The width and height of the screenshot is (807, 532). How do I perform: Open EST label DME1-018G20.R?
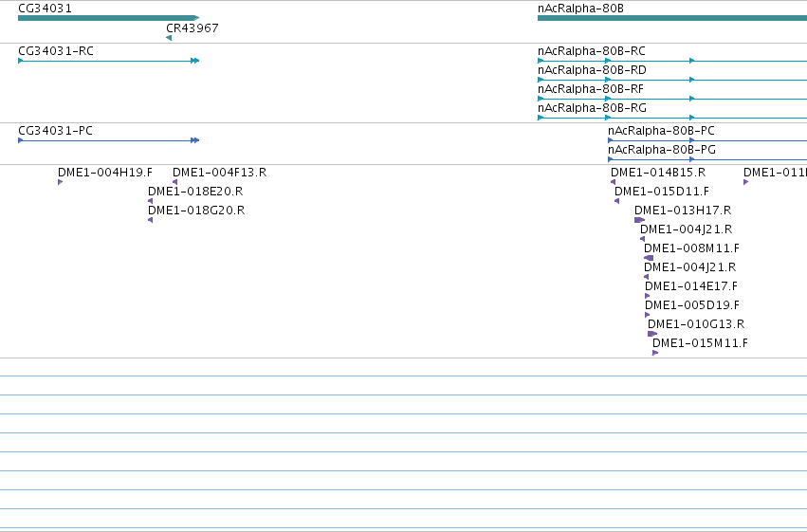tap(196, 211)
